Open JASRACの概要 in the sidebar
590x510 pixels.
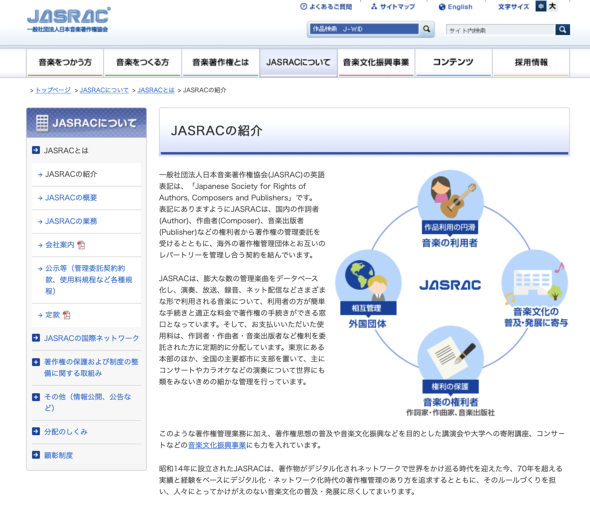(71, 198)
